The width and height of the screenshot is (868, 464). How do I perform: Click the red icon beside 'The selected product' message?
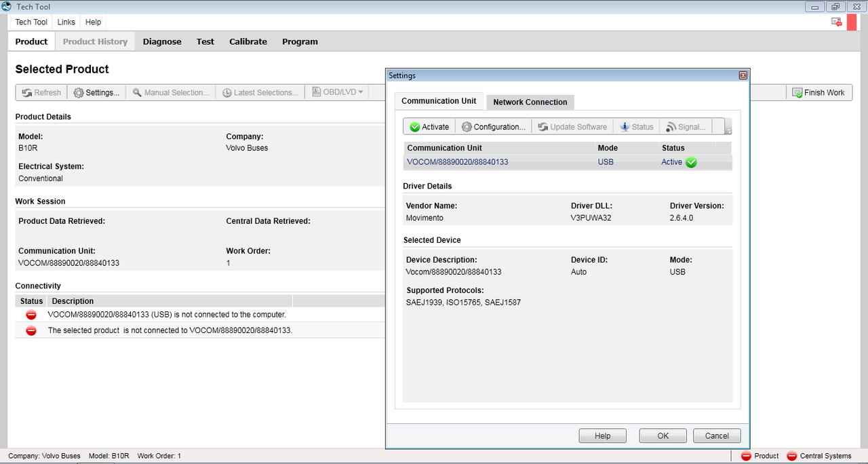click(x=31, y=330)
